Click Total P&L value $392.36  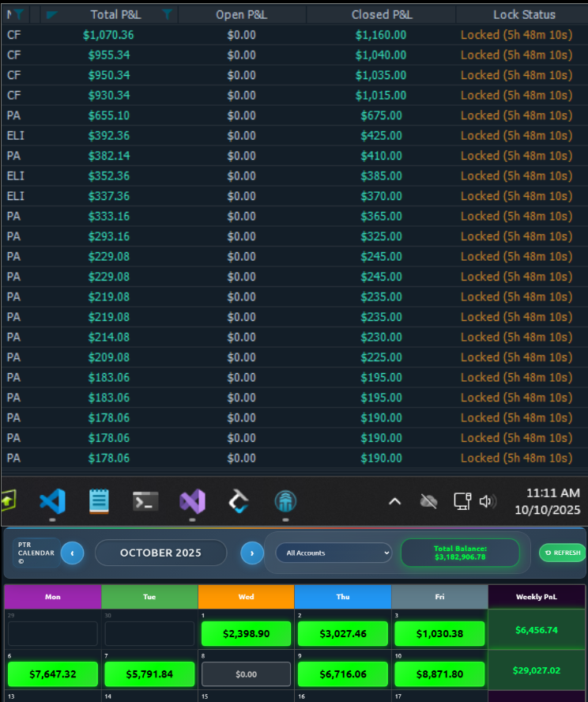tap(109, 136)
